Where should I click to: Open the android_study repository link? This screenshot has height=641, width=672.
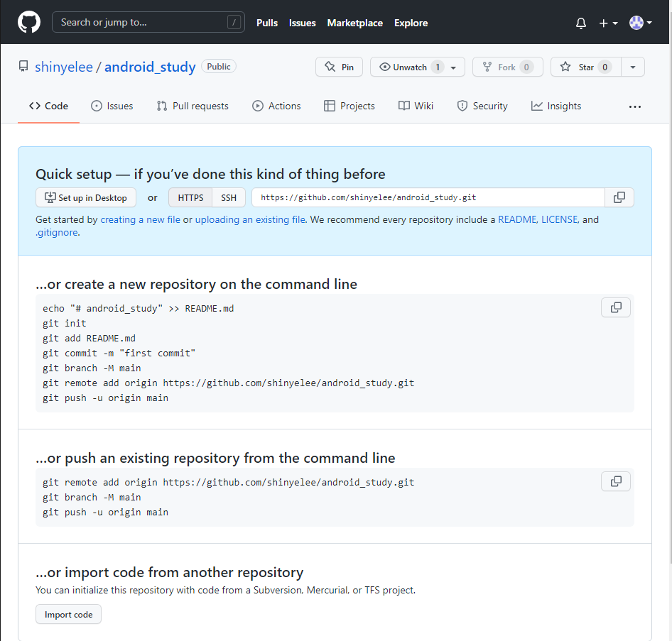coord(150,67)
